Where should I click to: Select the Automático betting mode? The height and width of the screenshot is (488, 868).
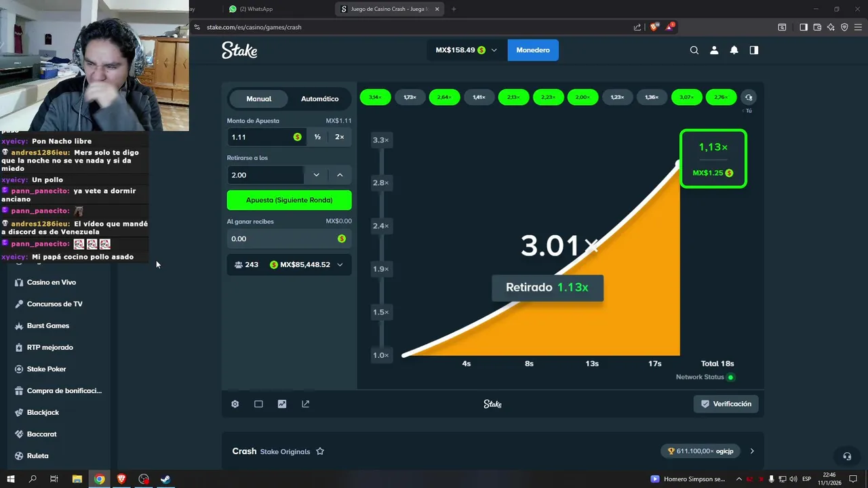319,99
